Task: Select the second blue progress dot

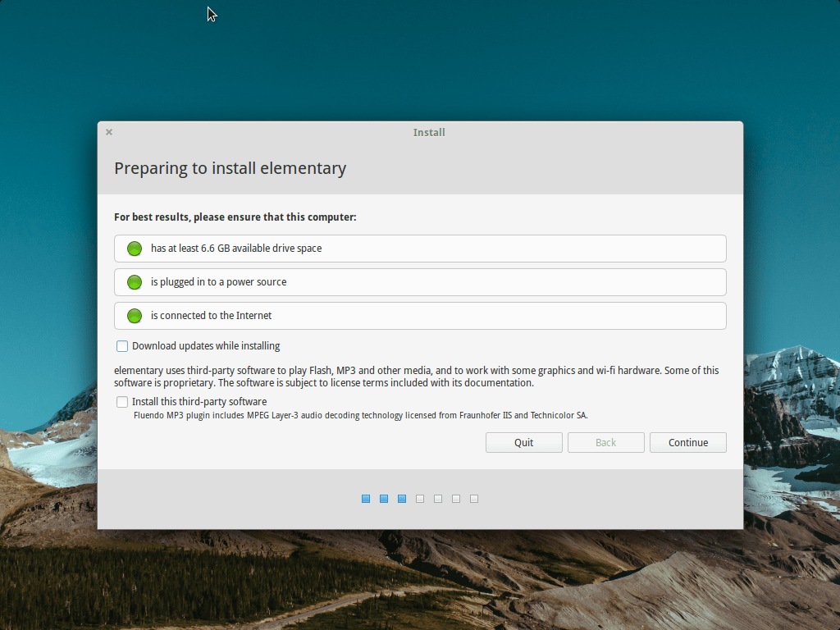Action: [383, 498]
